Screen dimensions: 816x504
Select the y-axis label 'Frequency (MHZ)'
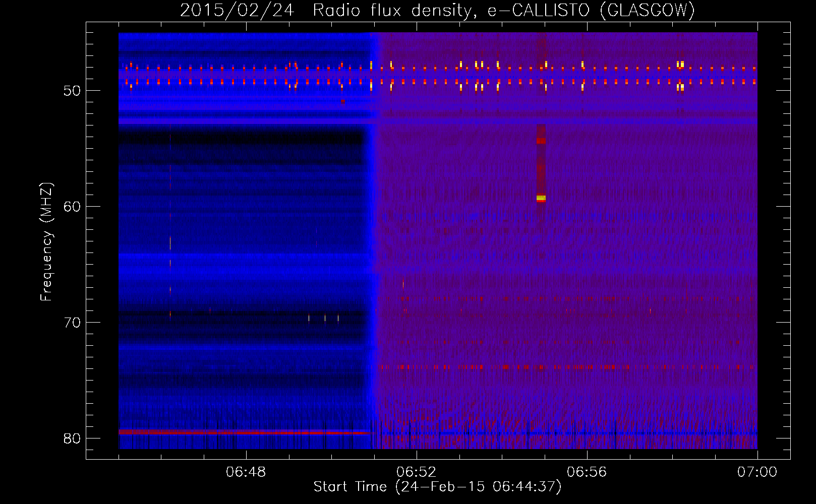pos(46,242)
